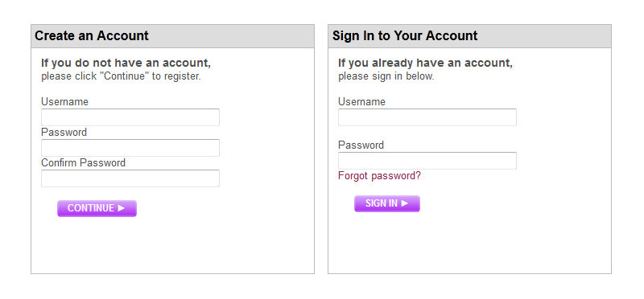The height and width of the screenshot is (299, 644).
Task: Click the CONTINUE button text
Action: (x=91, y=208)
